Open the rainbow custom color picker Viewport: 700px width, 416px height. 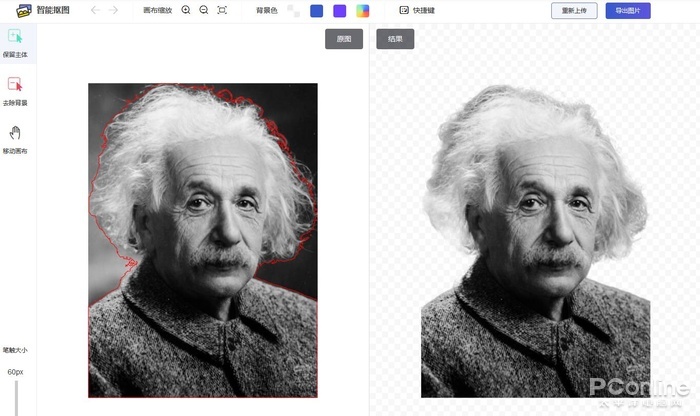tap(363, 11)
